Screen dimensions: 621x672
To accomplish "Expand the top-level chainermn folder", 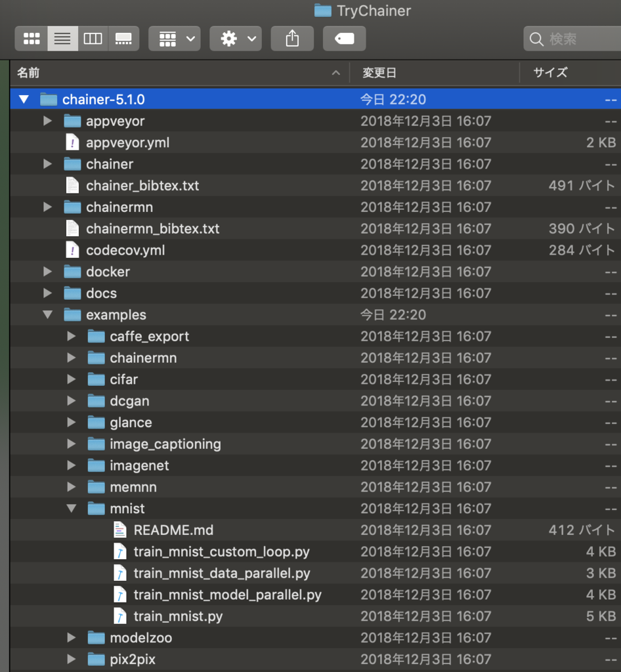I will pos(47,207).
